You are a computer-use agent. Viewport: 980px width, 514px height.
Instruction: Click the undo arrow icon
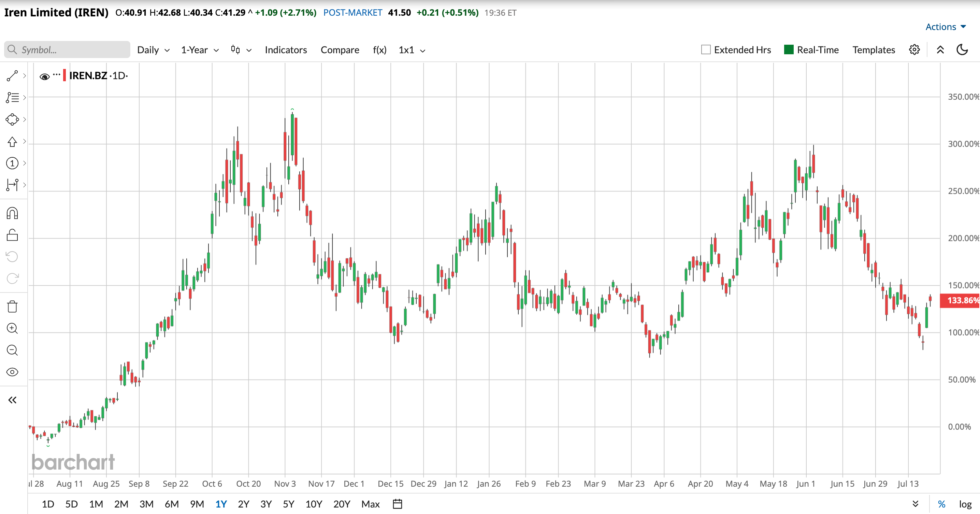(12, 257)
